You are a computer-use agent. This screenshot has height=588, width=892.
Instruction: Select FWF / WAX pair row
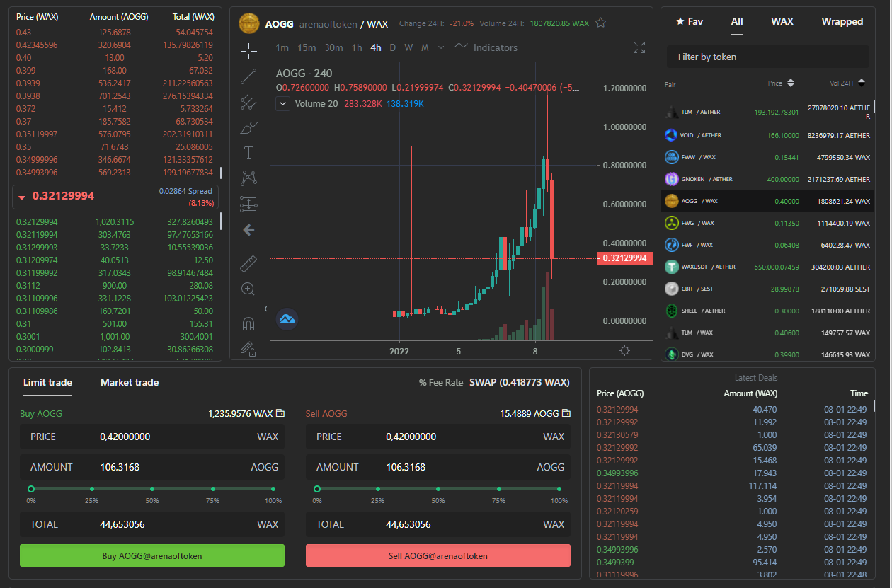click(768, 245)
